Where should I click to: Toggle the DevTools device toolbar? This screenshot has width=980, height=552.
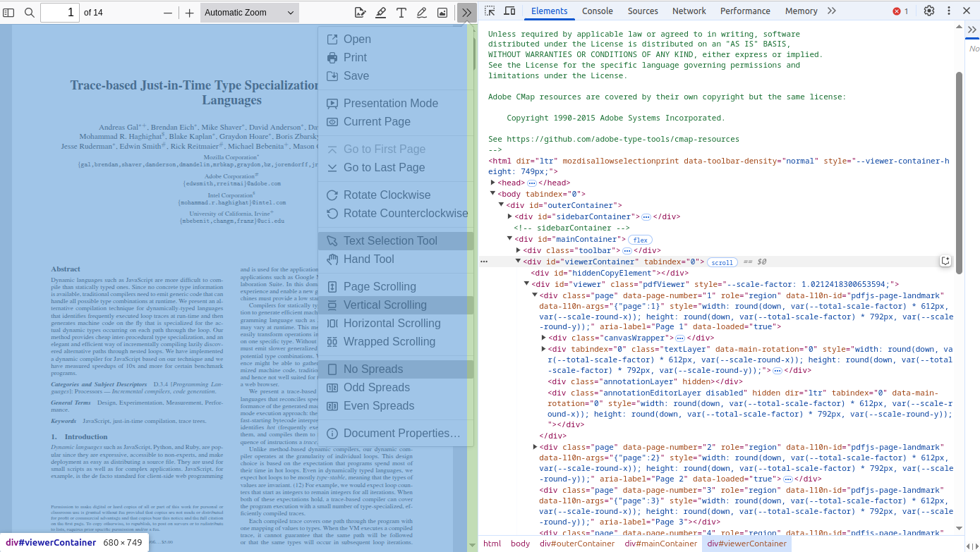[509, 11]
